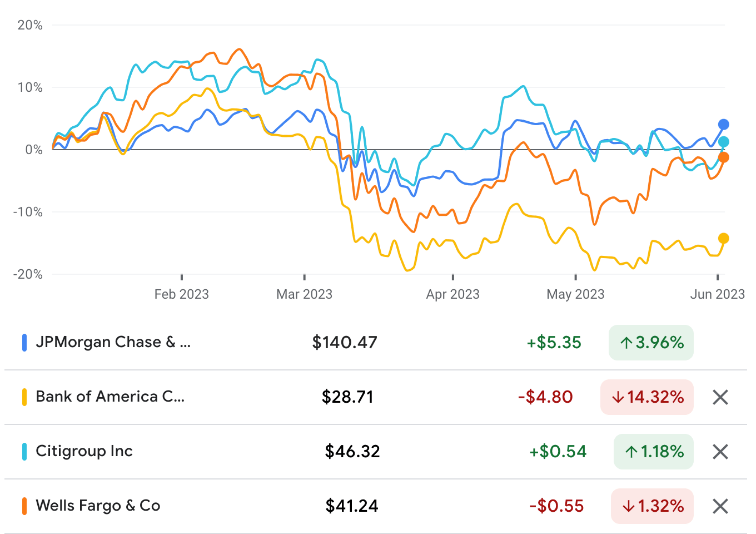
Task: Click the green up-arrow badge showing 3.96%
Action: [x=650, y=343]
